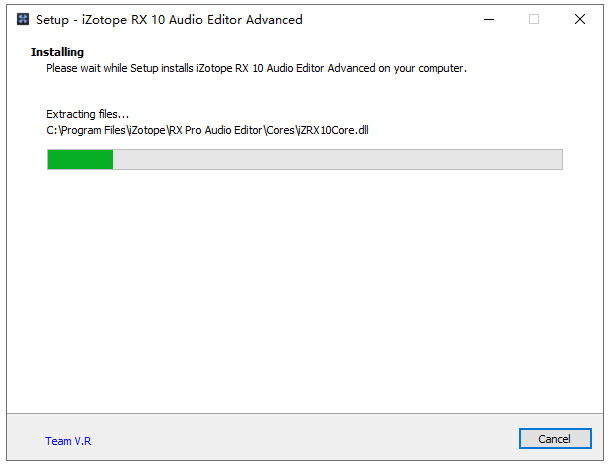Viewport: 608px width, 465px height.
Task: Close the iZotope RX 10 Setup window
Action: 580,19
